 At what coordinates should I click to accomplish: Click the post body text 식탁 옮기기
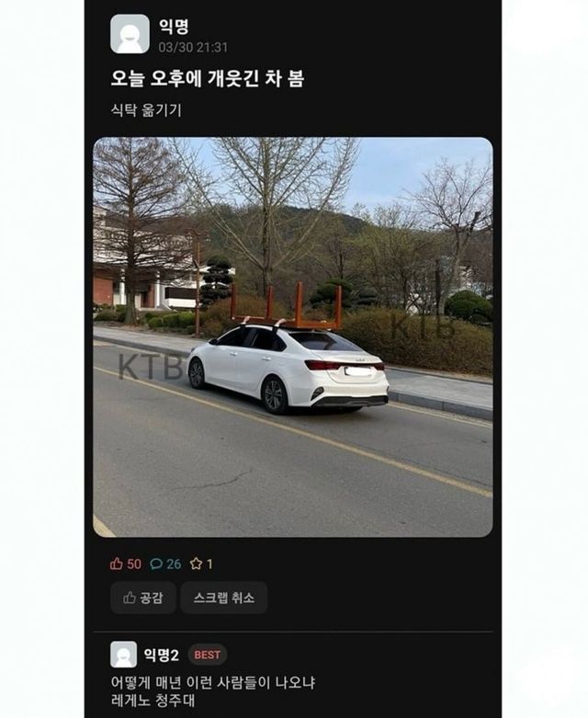(x=146, y=110)
